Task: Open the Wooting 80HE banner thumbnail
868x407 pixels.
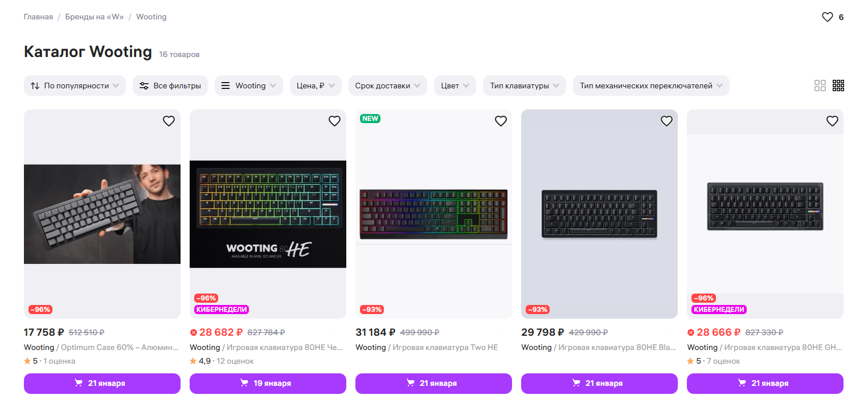Action: click(268, 214)
